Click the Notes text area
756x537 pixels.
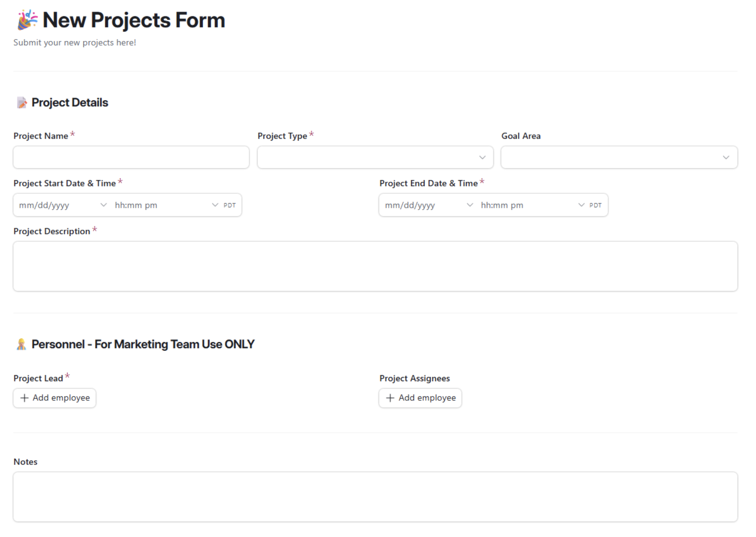pyautogui.click(x=375, y=496)
